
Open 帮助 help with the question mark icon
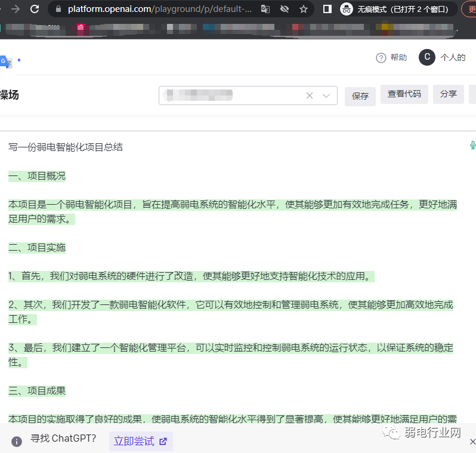[391, 57]
